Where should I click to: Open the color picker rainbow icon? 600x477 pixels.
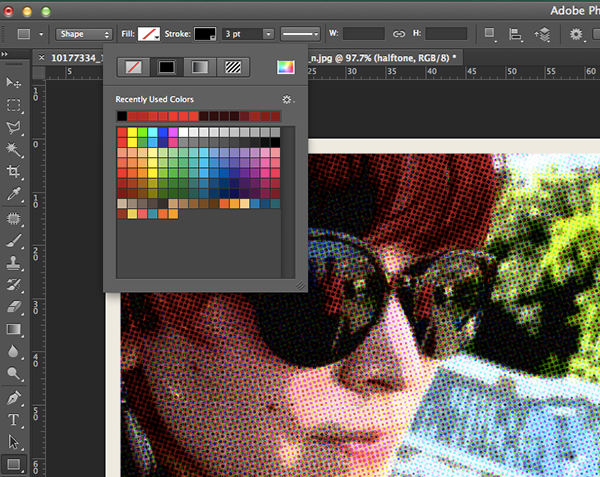click(286, 68)
